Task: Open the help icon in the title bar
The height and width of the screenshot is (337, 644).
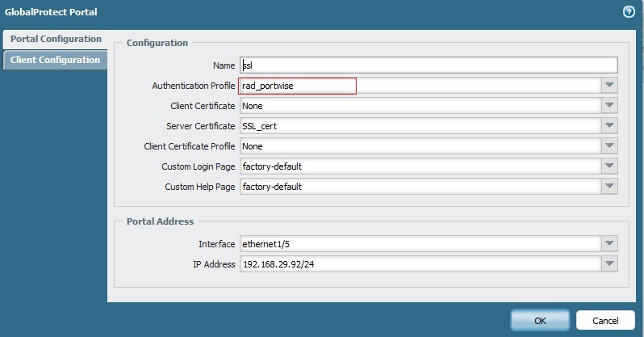Action: [629, 12]
